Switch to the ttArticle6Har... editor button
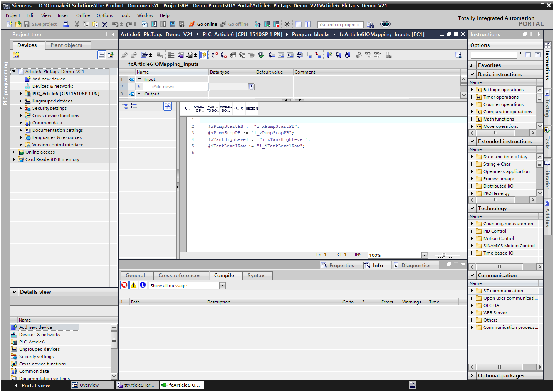The image size is (554, 392). pos(138,385)
